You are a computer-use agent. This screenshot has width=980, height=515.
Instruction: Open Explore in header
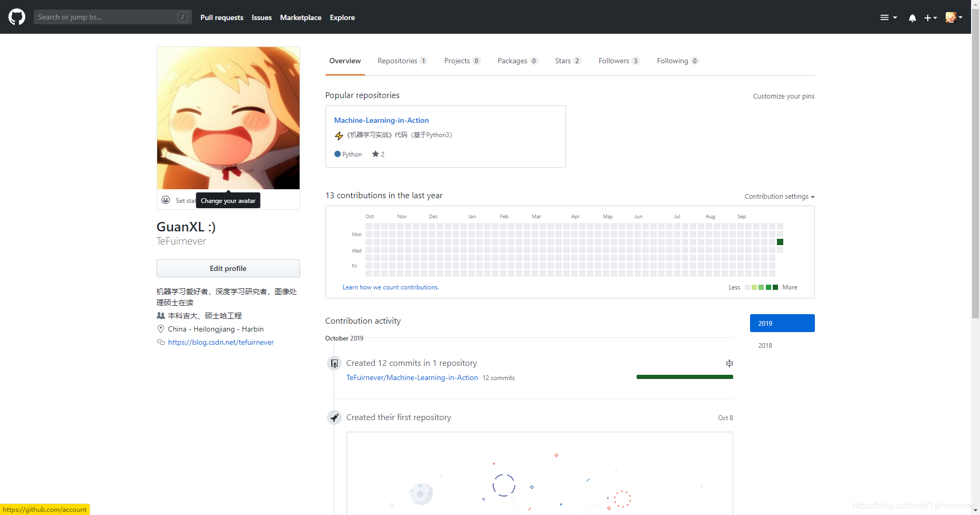click(342, 17)
